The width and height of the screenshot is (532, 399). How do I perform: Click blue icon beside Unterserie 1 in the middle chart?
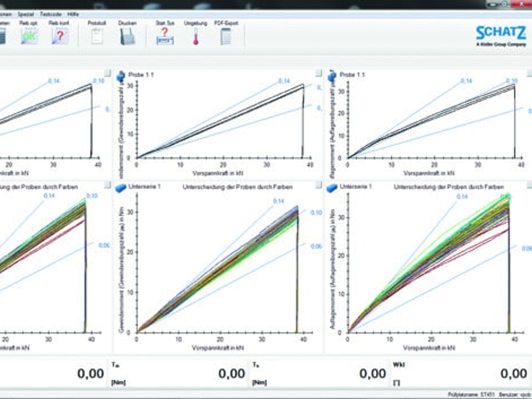click(x=120, y=188)
